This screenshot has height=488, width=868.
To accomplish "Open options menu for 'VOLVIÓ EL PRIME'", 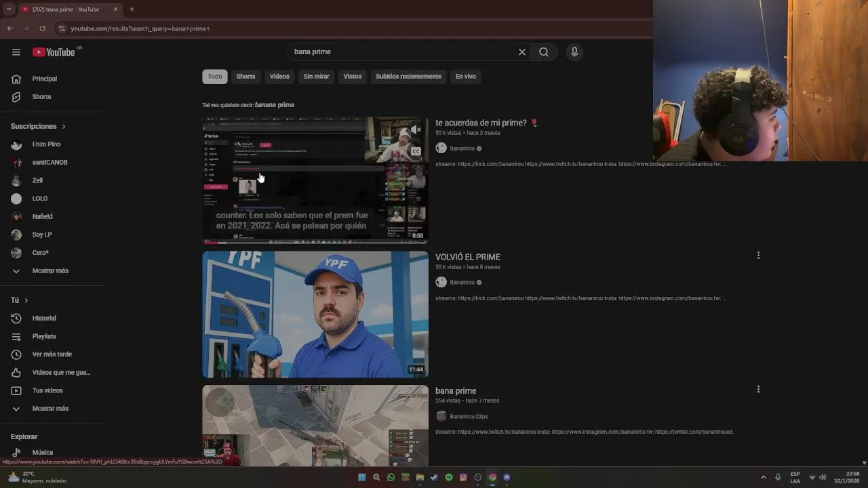I will [758, 256].
